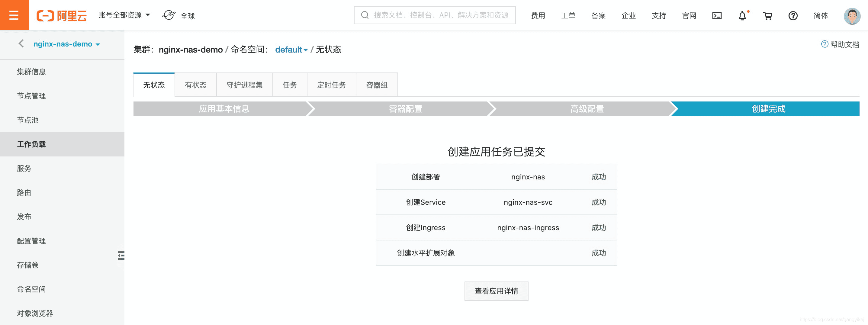This screenshot has width=868, height=325.
Task: Collapse the sidebar with the fold icon
Action: (x=121, y=256)
